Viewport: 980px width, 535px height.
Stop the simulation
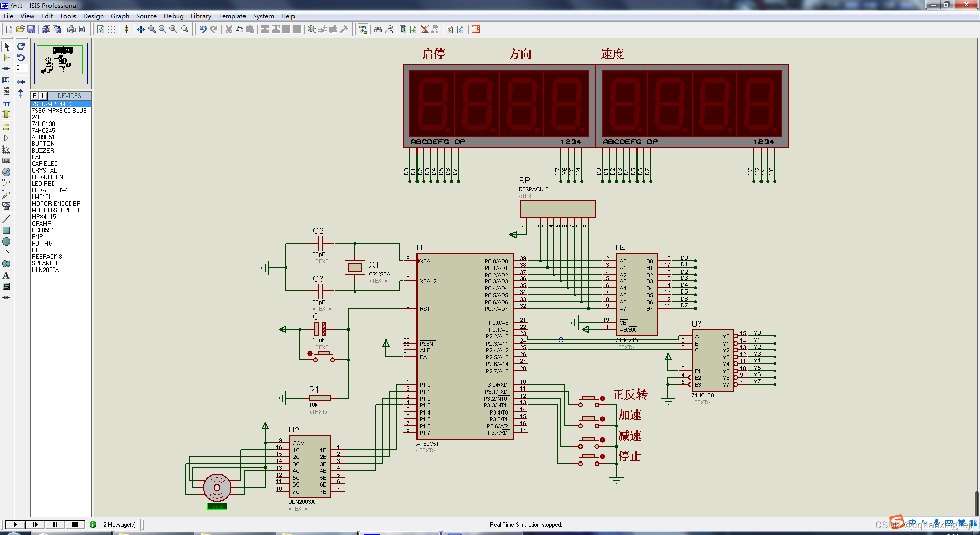coord(75,524)
